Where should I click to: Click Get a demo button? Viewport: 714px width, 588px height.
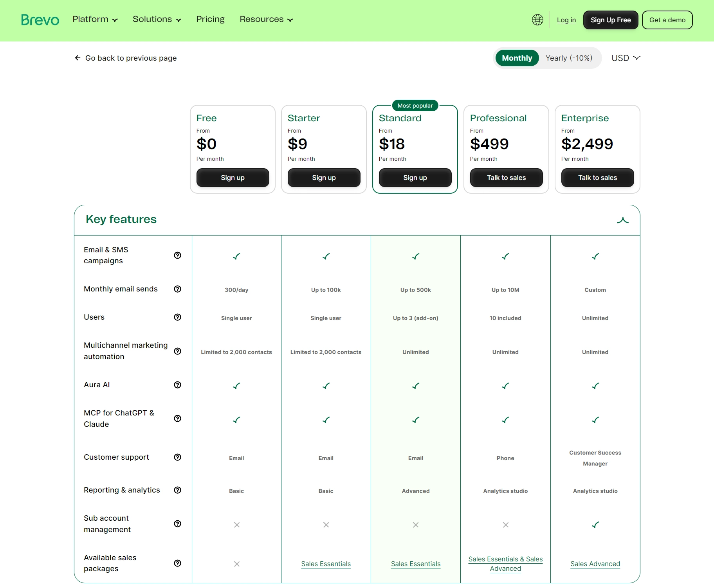667,20
